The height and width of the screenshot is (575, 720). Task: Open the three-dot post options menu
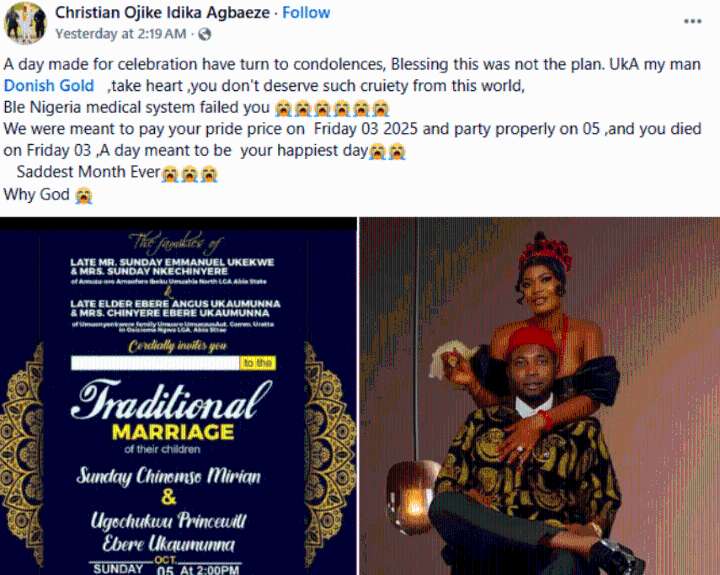692,21
